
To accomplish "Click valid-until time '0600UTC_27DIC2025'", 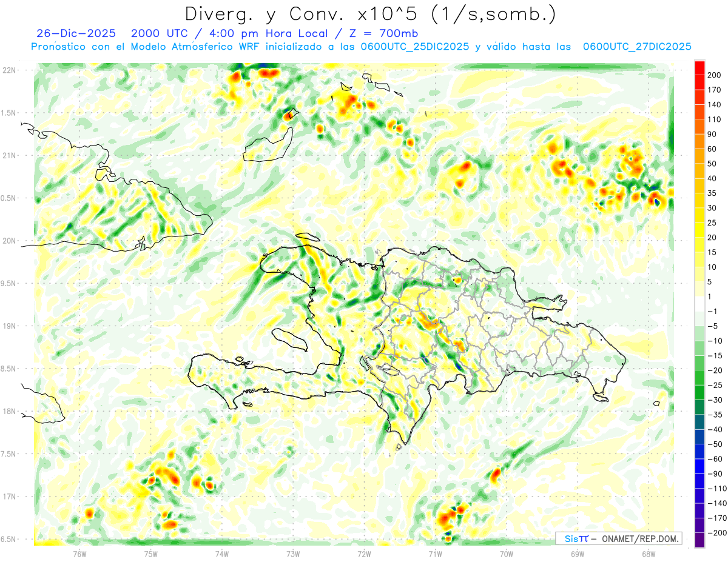I will [x=637, y=47].
